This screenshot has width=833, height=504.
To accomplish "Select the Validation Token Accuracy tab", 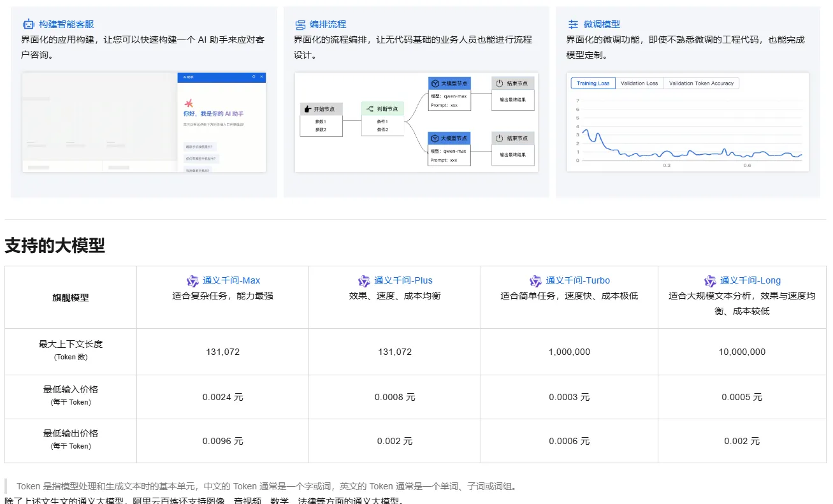I will (701, 83).
